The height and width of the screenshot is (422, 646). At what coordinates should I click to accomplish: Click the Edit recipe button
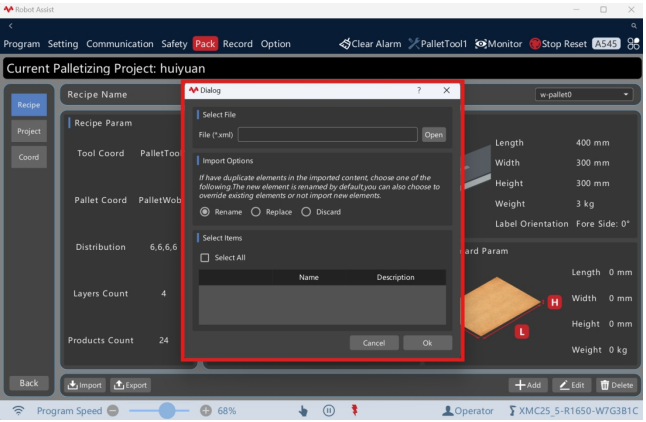click(572, 385)
